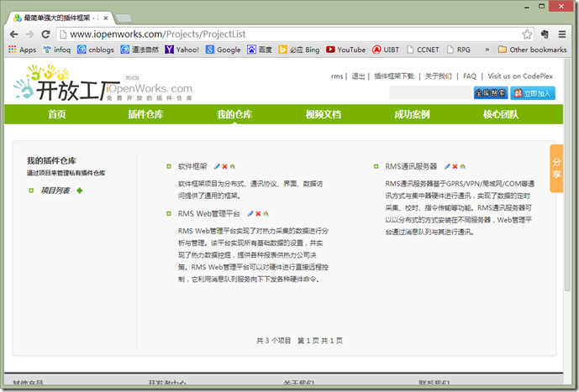The height and width of the screenshot is (392, 579).
Task: Open Visit us on CodePlex link
Action: pyautogui.click(x=520, y=76)
